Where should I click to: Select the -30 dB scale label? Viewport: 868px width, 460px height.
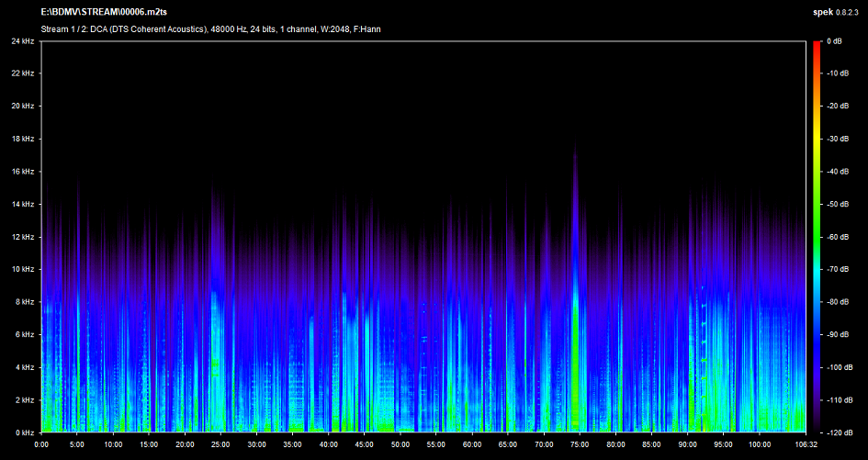[x=835, y=139]
